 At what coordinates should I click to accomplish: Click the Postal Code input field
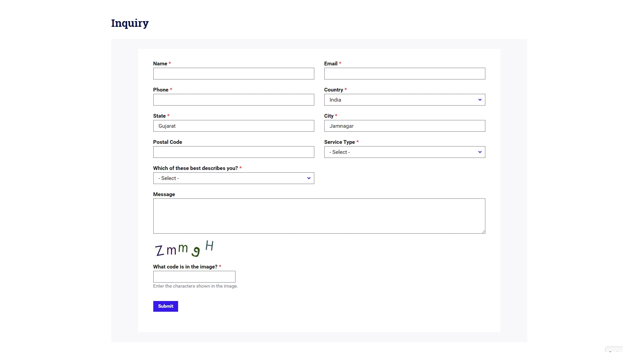click(x=233, y=152)
